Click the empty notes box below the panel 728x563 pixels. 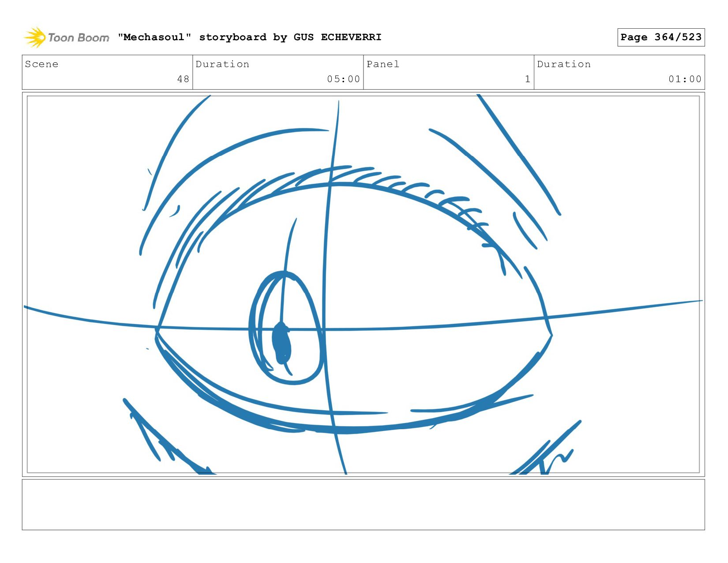(x=363, y=505)
